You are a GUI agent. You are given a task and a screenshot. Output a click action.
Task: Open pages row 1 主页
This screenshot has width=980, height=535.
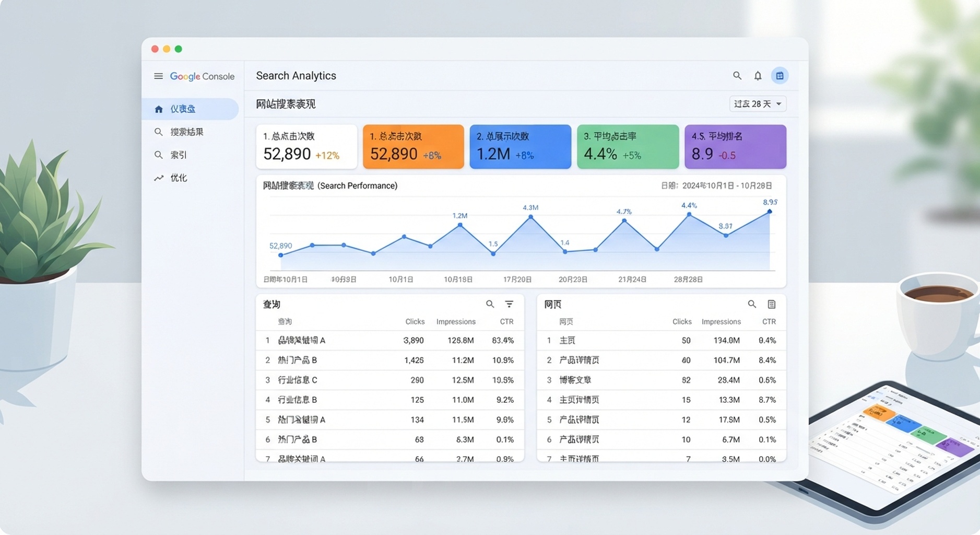662,340
